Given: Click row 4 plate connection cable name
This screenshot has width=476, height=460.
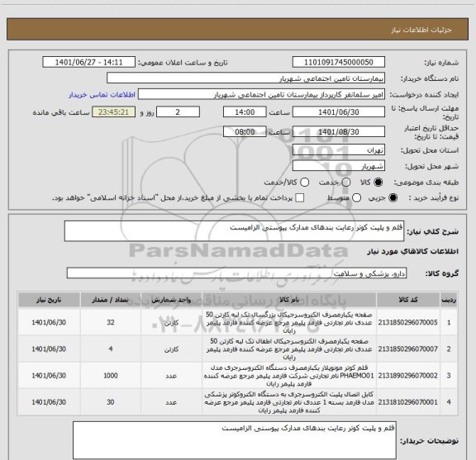Looking at the screenshot, I should (x=289, y=402).
